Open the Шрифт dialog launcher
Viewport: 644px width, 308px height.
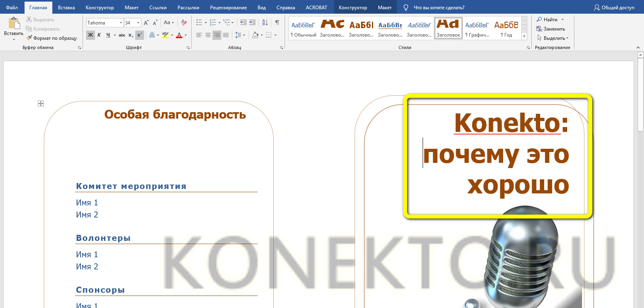[188, 47]
